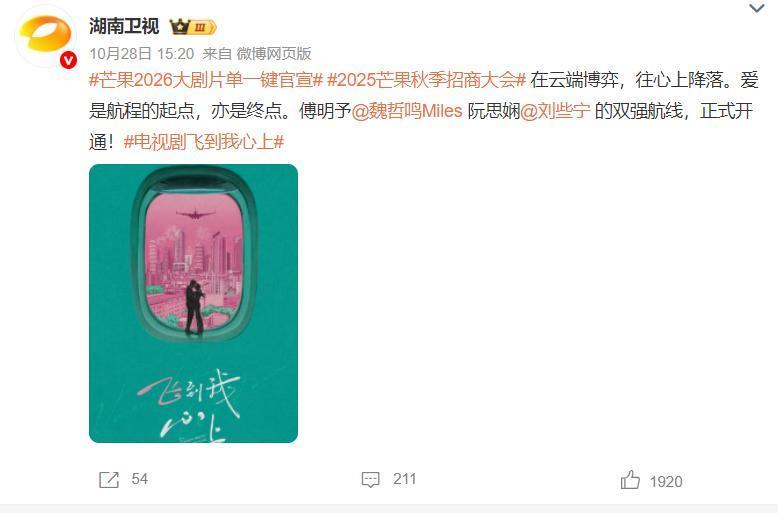Click the post body text paragraph

424,111
